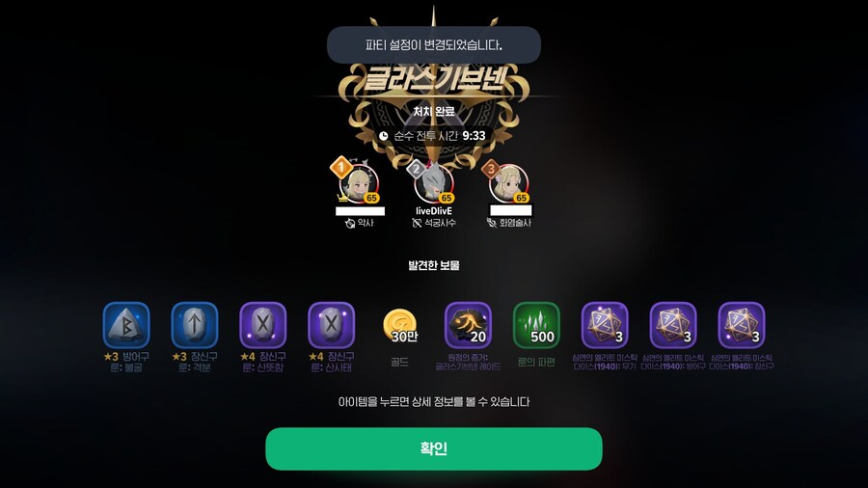Click the 악사 class label
Image resolution: width=868 pixels, height=488 pixels.
pos(366,223)
